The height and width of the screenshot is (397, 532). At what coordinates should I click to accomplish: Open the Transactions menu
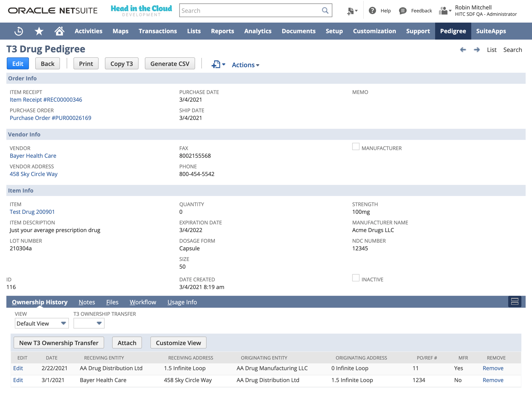(x=158, y=31)
